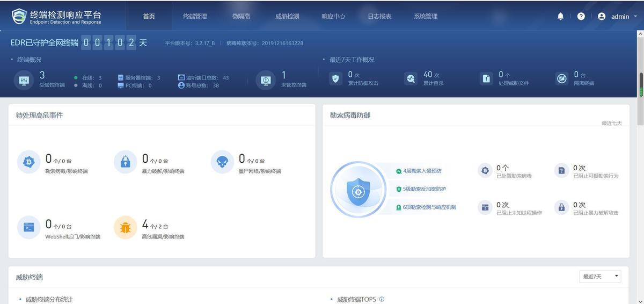This screenshot has width=644, height=304.
Task: Click the 6项勒索检测与响应机制 link
Action: click(429, 207)
